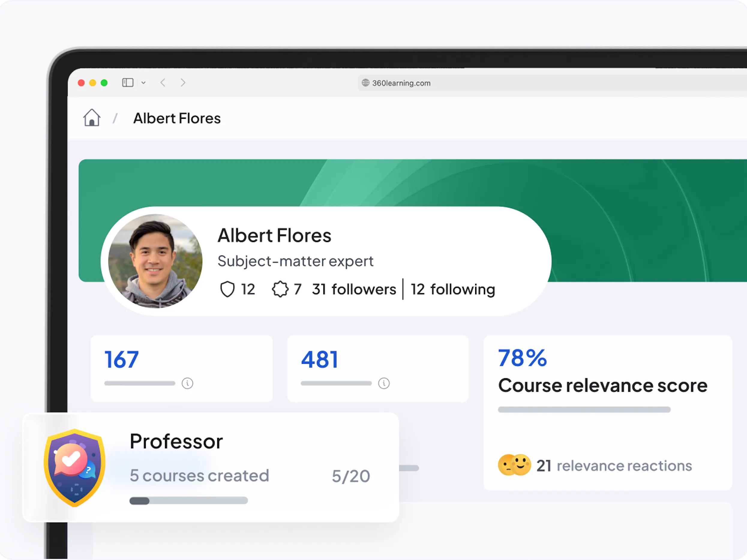Open the 12 following list
Image resolution: width=747 pixels, height=560 pixels.
tap(453, 289)
